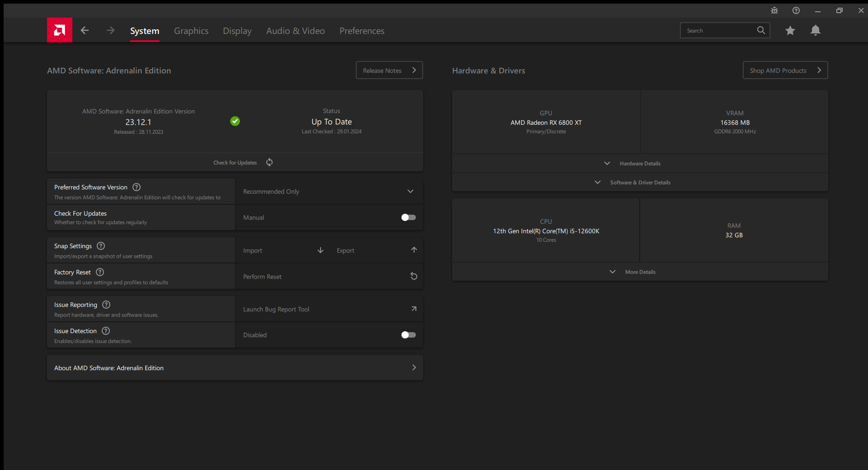Click the GDDR6 2000 MHz text
Viewport: 868px width, 470px height.
tap(735, 132)
